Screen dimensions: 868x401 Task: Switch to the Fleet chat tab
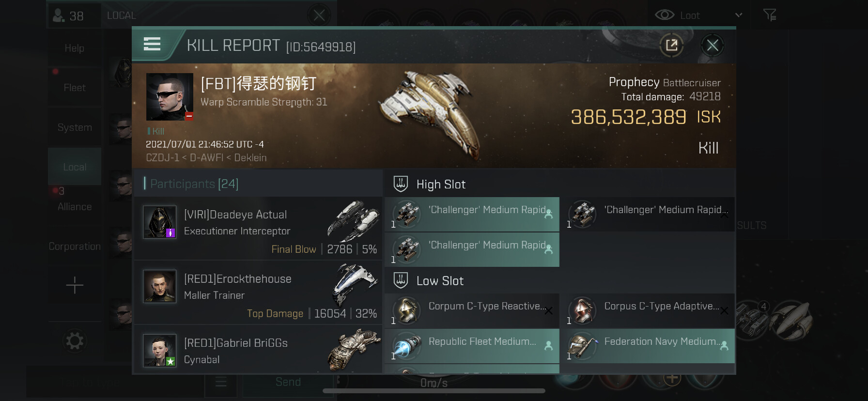pos(75,88)
